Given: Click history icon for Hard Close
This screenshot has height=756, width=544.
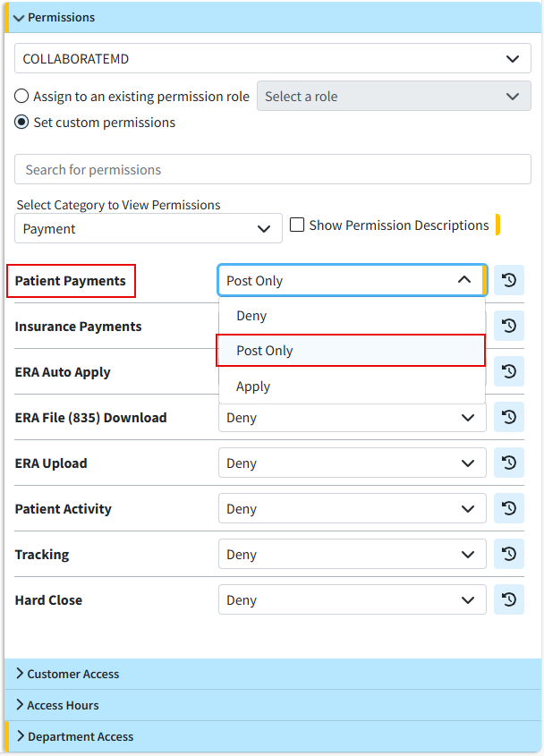Looking at the screenshot, I should pos(508,600).
